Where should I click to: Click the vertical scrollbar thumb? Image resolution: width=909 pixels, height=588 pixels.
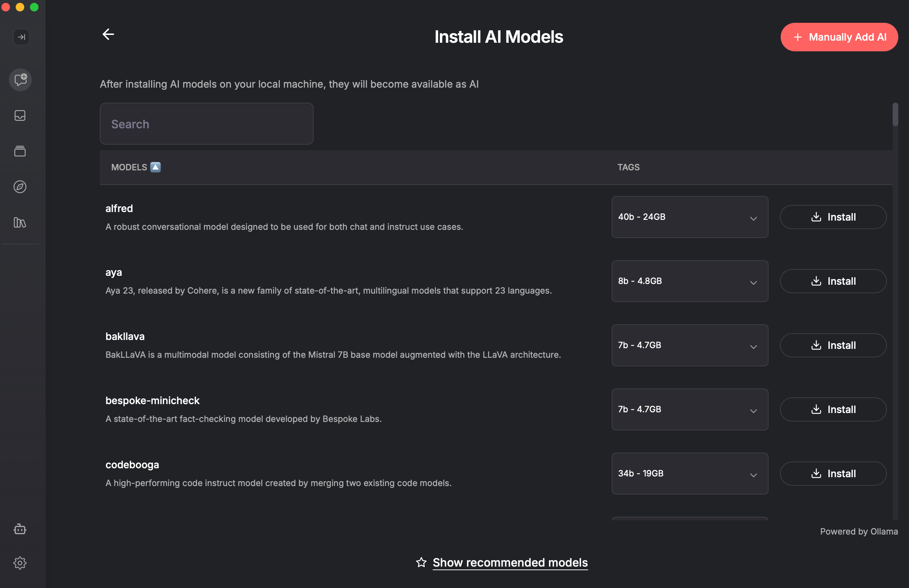point(895,114)
